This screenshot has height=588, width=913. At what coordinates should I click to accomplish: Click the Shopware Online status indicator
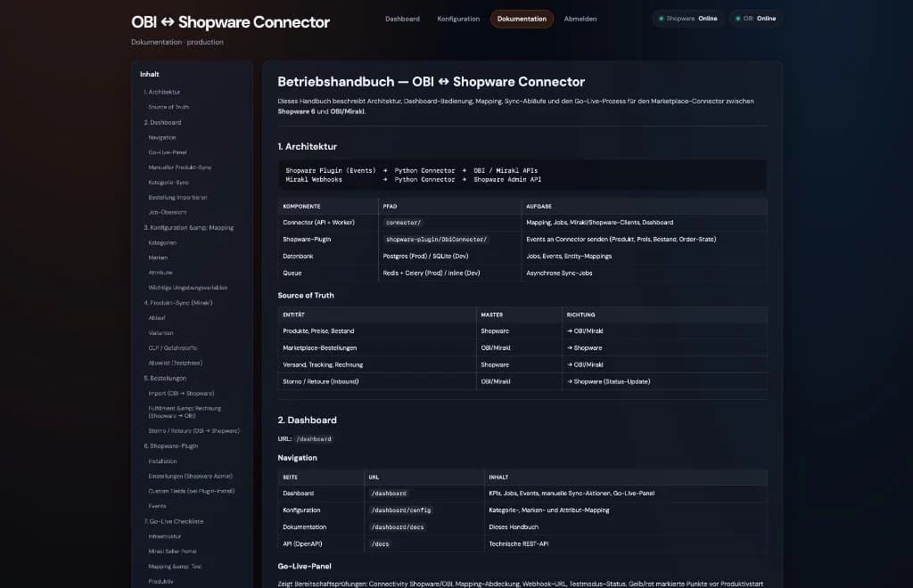tap(688, 19)
